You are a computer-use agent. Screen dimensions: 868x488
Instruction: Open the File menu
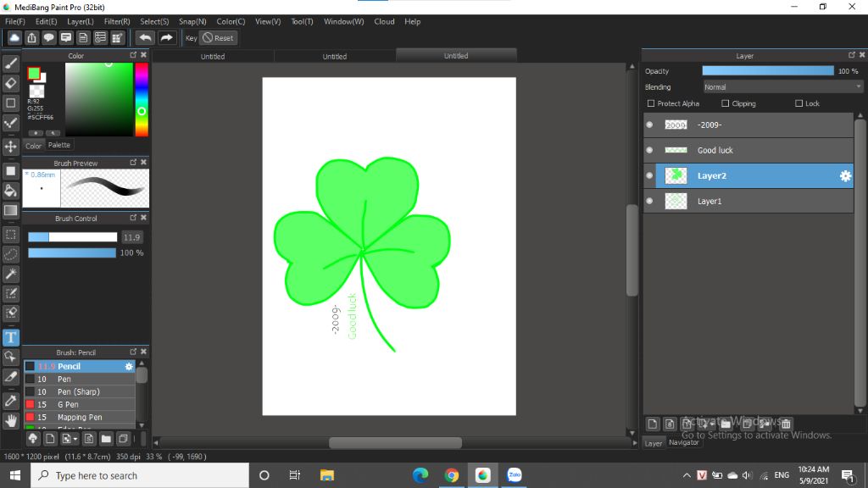point(15,21)
